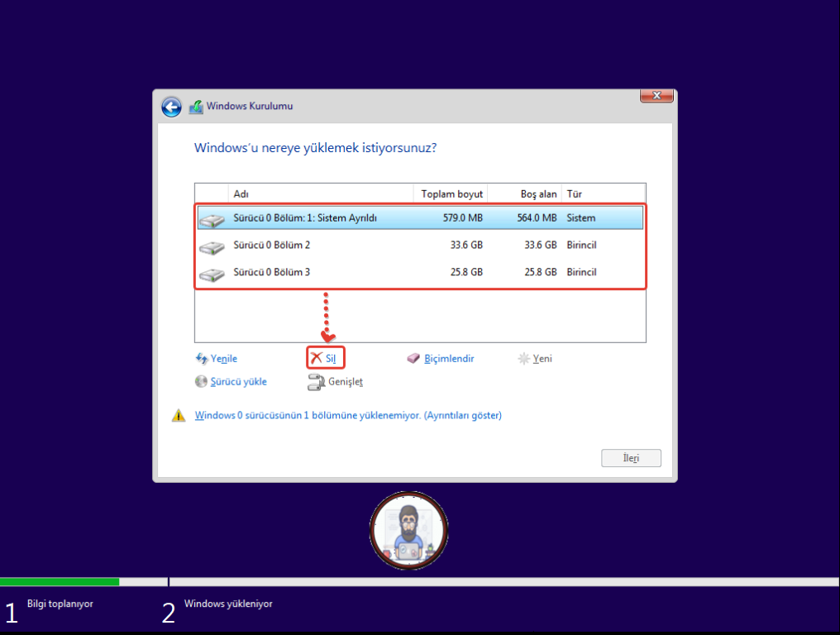840x635 pixels.
Task: Sort by Tür column header
Action: [604, 194]
